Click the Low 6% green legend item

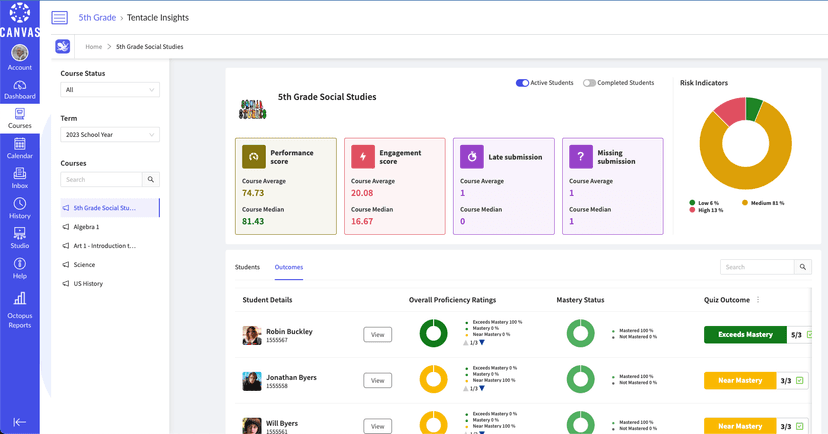pos(704,203)
